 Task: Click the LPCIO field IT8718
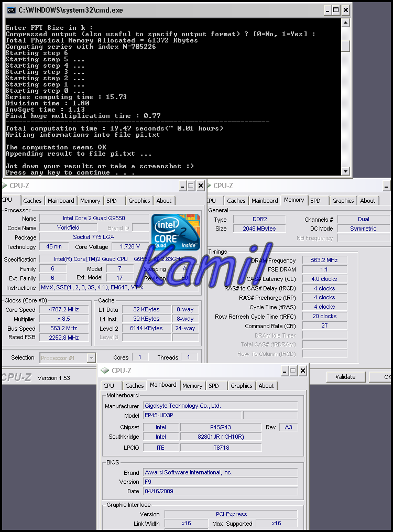tap(221, 448)
